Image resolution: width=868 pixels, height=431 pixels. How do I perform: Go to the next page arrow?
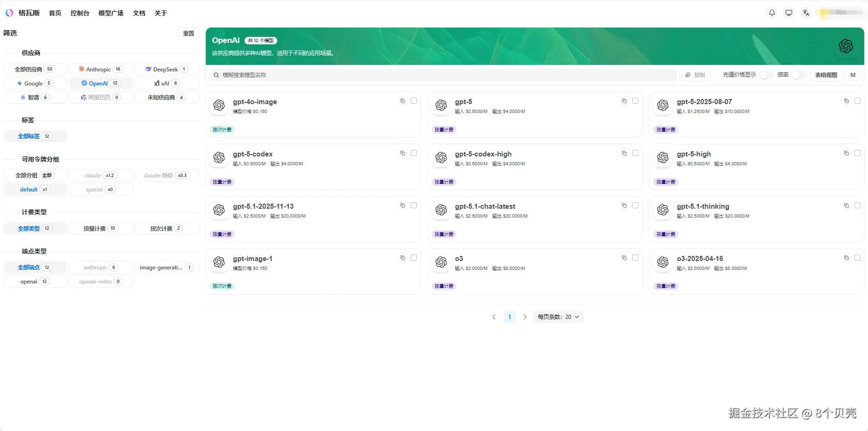pyautogui.click(x=525, y=317)
